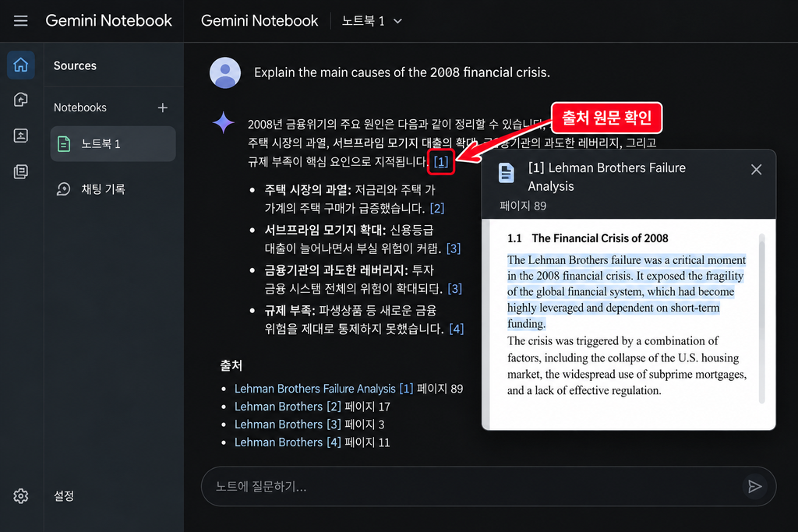Open Lehman Brothers Failure Analysis [1] source link
The image size is (798, 532).
click(323, 389)
